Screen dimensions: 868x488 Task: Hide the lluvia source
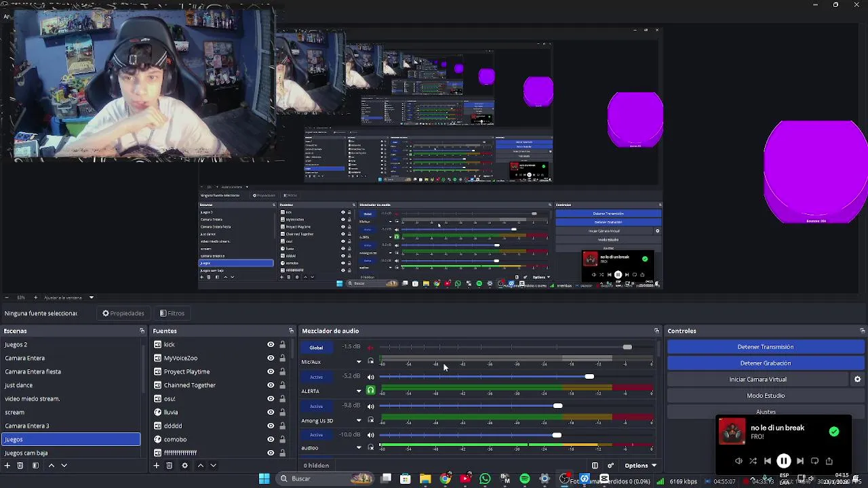point(271,412)
